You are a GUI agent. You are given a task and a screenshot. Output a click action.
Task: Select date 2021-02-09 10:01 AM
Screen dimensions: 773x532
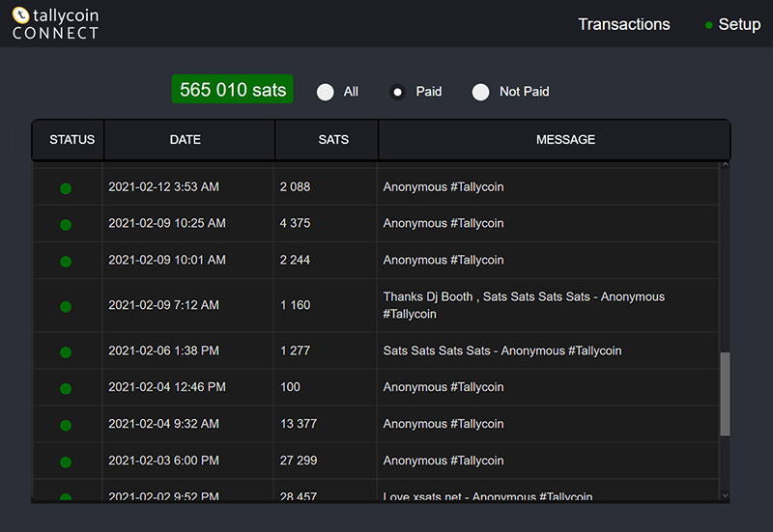point(167,260)
